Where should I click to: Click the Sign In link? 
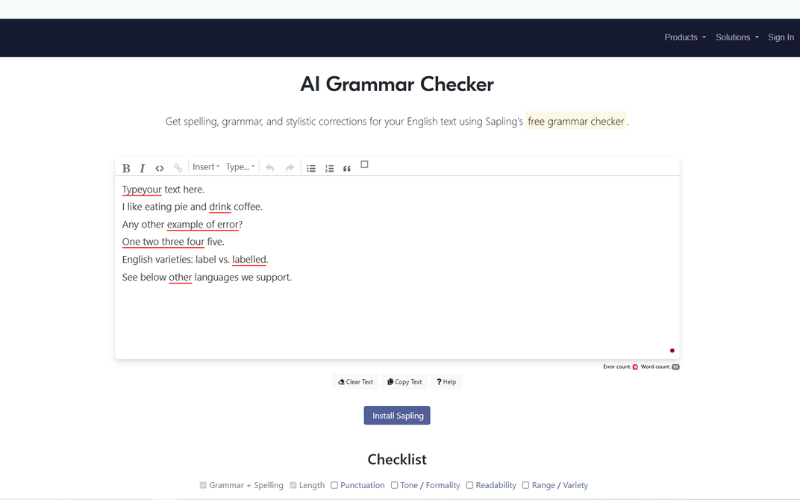[781, 37]
